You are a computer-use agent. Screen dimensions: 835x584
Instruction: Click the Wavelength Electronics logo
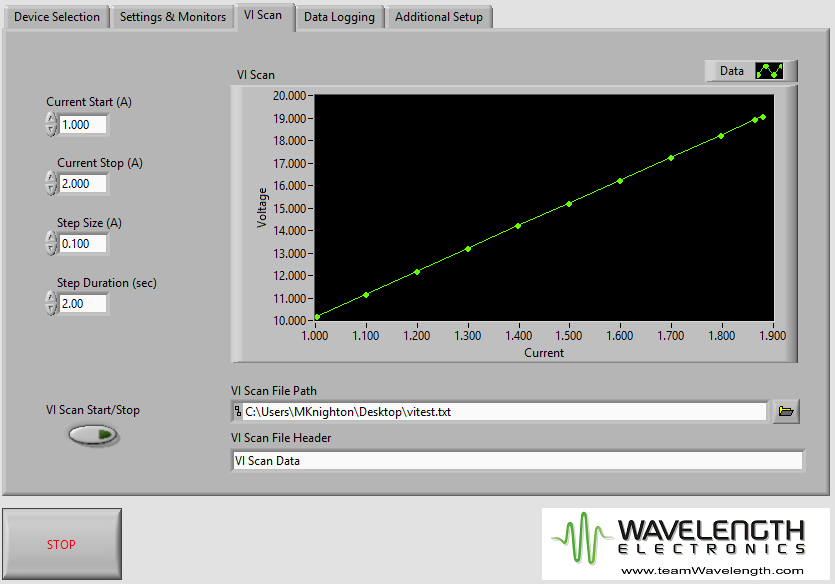pos(685,543)
